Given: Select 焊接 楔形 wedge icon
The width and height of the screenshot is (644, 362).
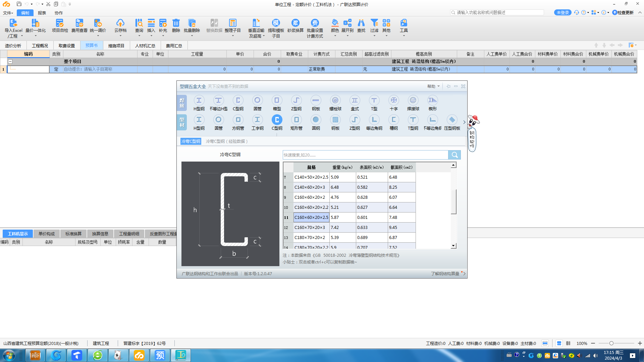Looking at the screenshot, I should (x=432, y=100).
